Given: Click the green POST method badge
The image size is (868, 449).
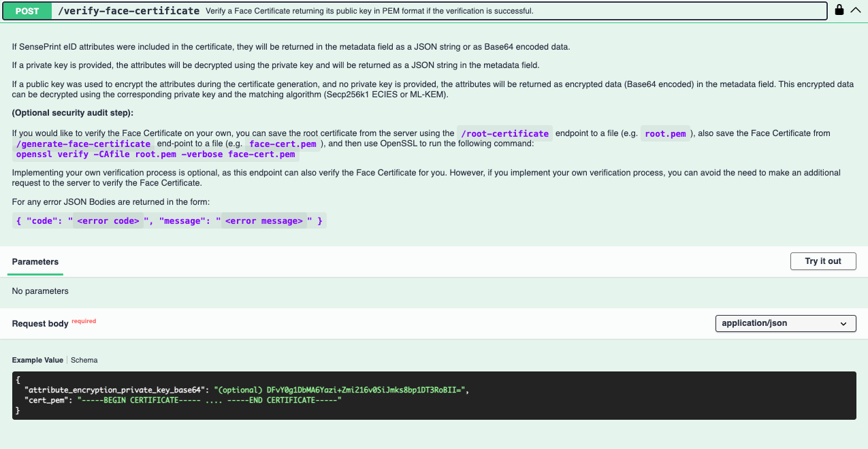Looking at the screenshot, I should [27, 11].
